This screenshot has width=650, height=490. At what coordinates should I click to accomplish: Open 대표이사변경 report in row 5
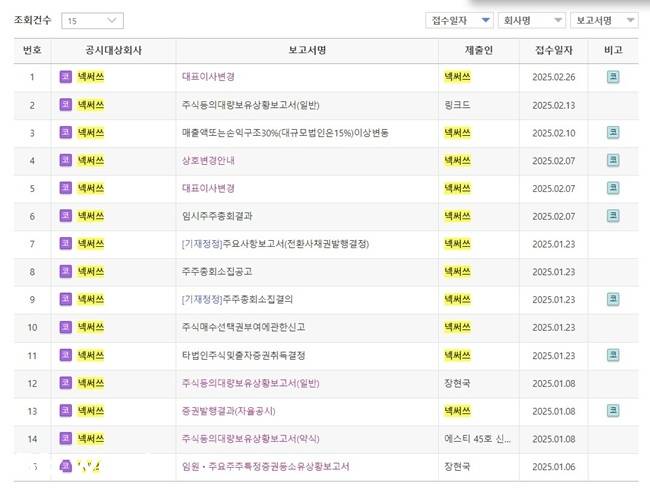coord(208,188)
